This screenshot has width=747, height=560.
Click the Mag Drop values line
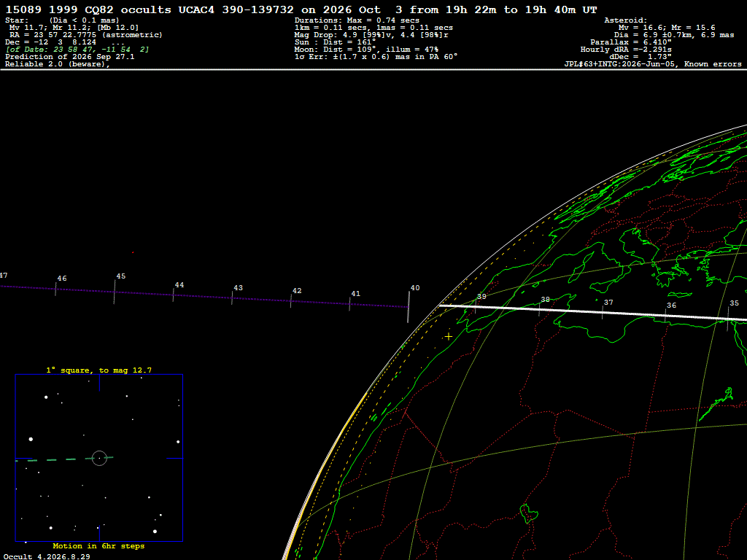click(x=371, y=35)
